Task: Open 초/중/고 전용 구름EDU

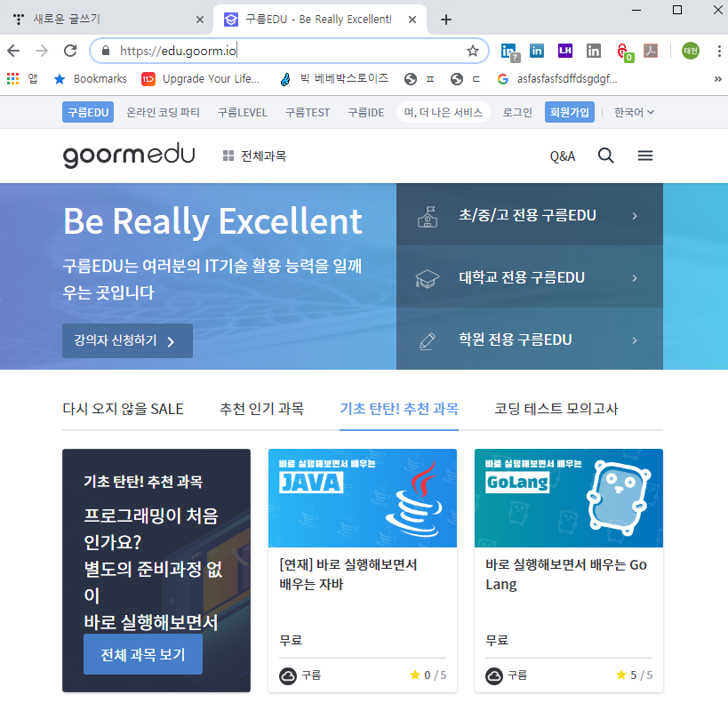Action: [x=529, y=215]
